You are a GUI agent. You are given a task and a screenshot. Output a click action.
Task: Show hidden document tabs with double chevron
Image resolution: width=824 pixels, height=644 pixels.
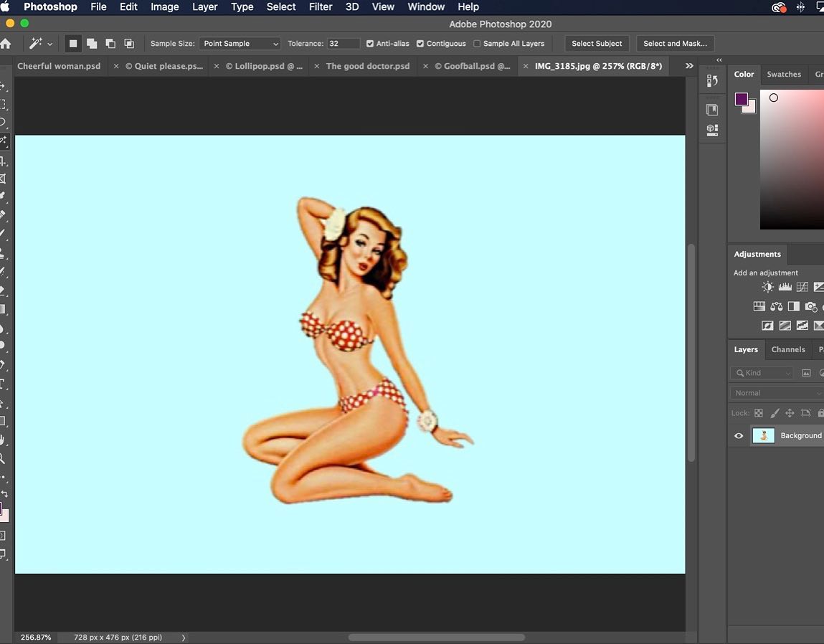(x=689, y=66)
